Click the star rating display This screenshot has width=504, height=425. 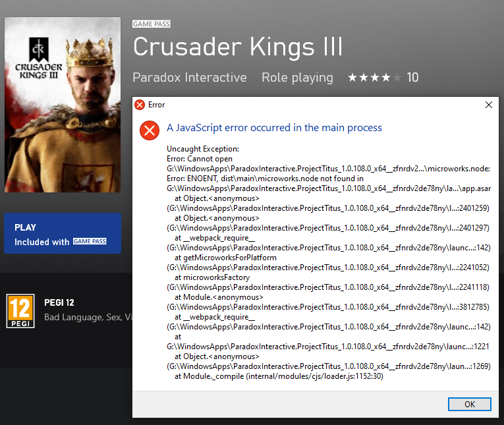tap(374, 78)
